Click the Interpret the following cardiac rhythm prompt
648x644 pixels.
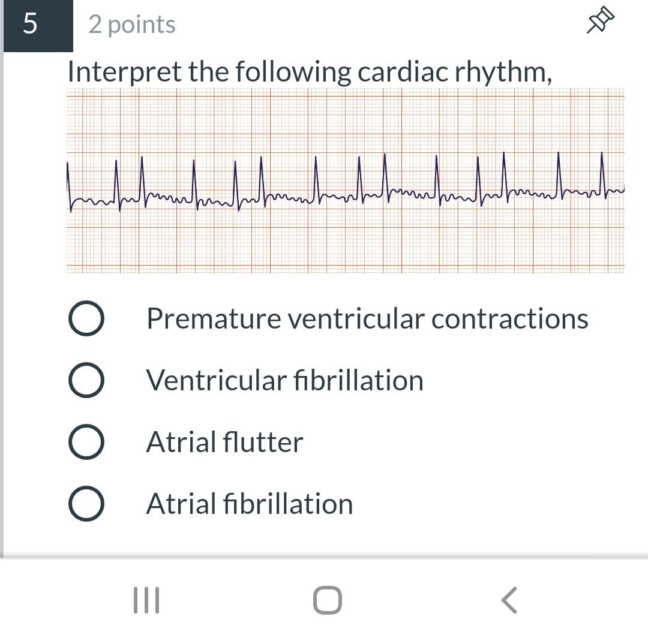(310, 72)
